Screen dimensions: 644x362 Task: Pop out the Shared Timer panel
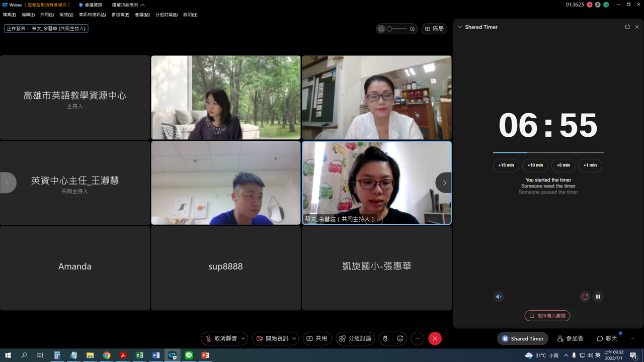[627, 27]
